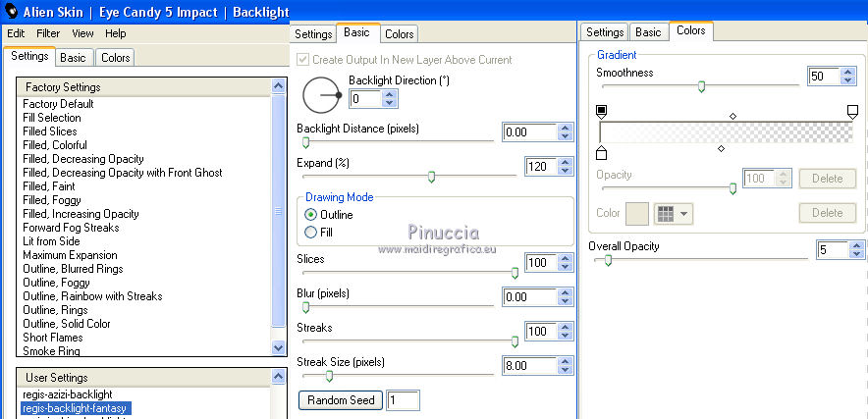Open the Filter menu
Screen dimensions: 868x419
(x=48, y=33)
